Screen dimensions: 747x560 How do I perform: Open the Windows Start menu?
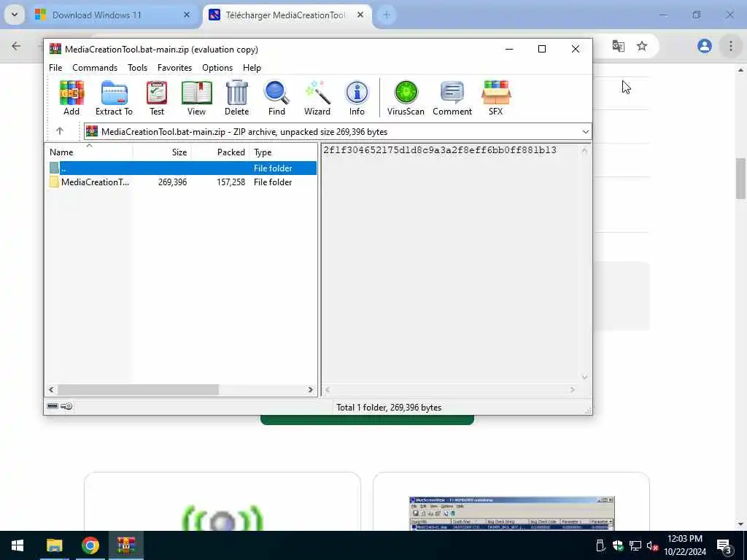[18, 545]
